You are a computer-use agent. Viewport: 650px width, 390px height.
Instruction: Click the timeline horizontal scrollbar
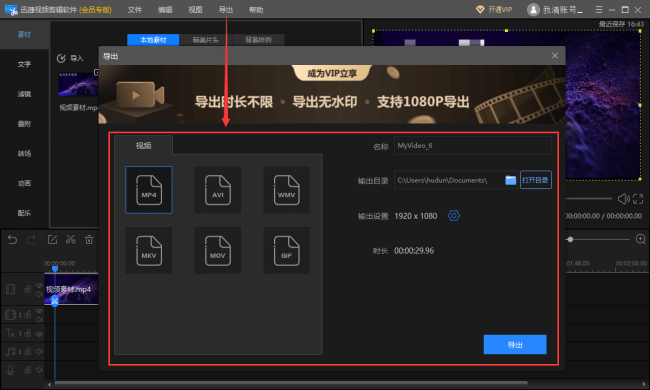point(291,384)
